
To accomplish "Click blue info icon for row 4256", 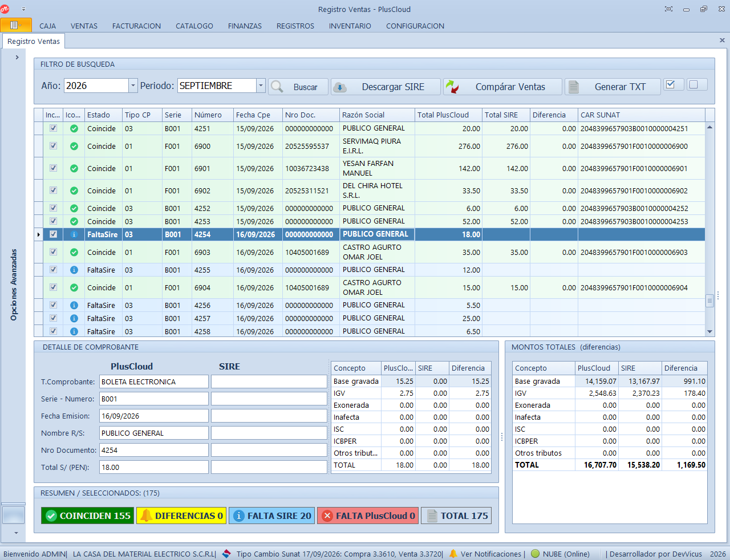I will [74, 306].
